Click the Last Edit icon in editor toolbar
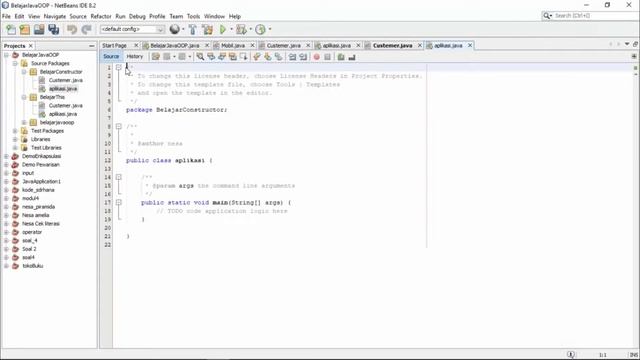The width and height of the screenshot is (640, 360). point(156,57)
